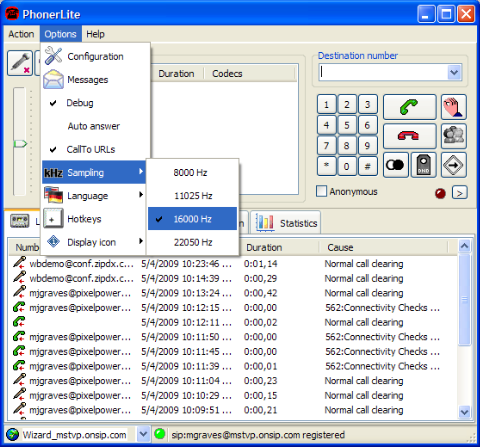Select 11025 Hz sampling rate
The height and width of the screenshot is (447, 480).
[x=192, y=196]
